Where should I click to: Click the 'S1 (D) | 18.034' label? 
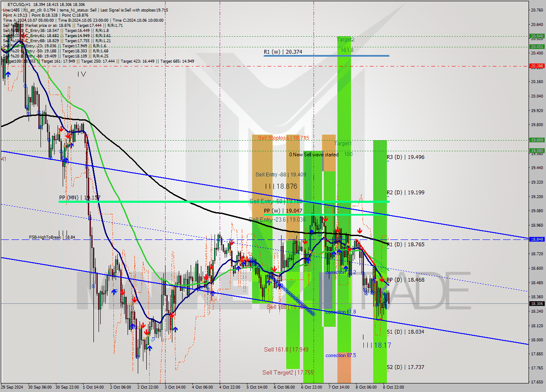click(x=406, y=332)
